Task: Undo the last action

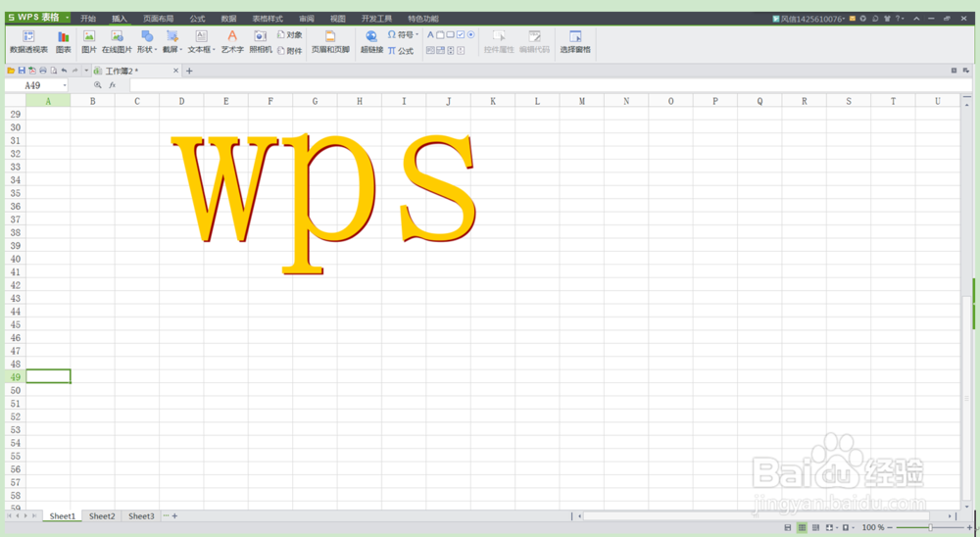Action: [x=64, y=71]
